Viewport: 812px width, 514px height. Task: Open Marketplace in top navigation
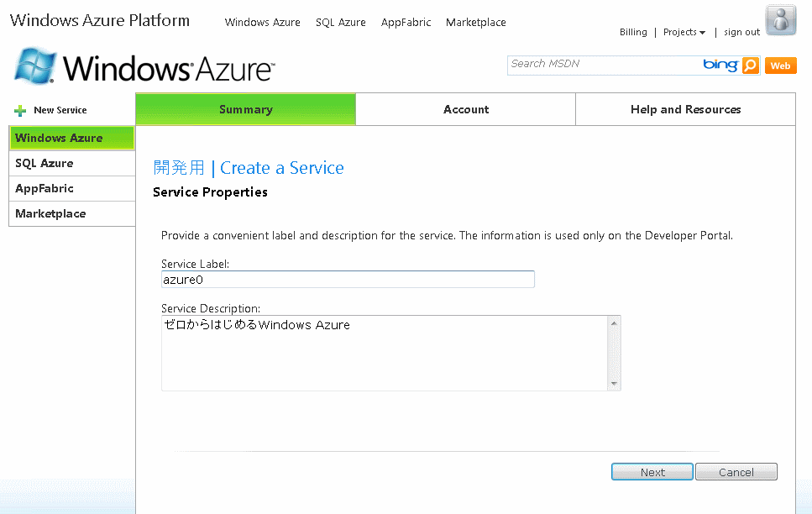(x=476, y=23)
